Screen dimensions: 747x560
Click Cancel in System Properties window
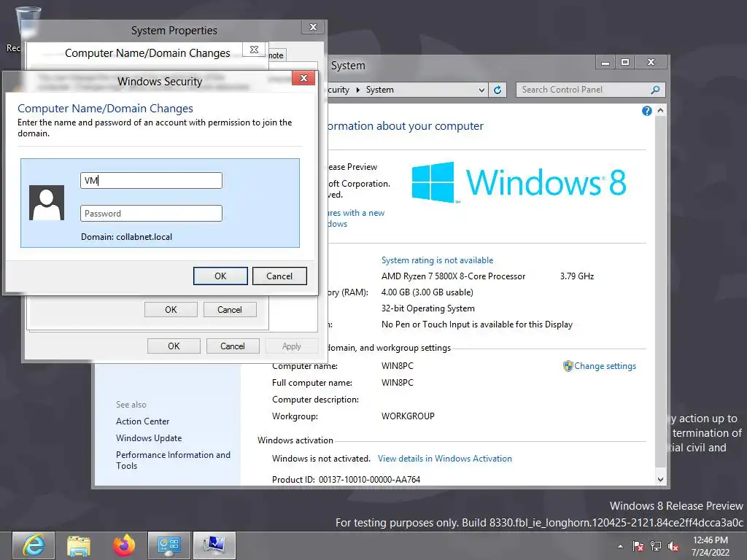(233, 346)
